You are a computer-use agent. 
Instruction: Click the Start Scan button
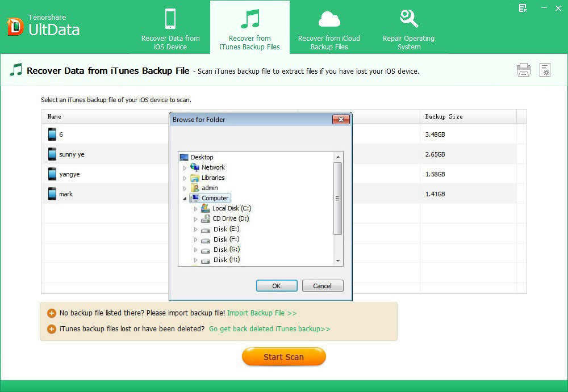coord(283,356)
